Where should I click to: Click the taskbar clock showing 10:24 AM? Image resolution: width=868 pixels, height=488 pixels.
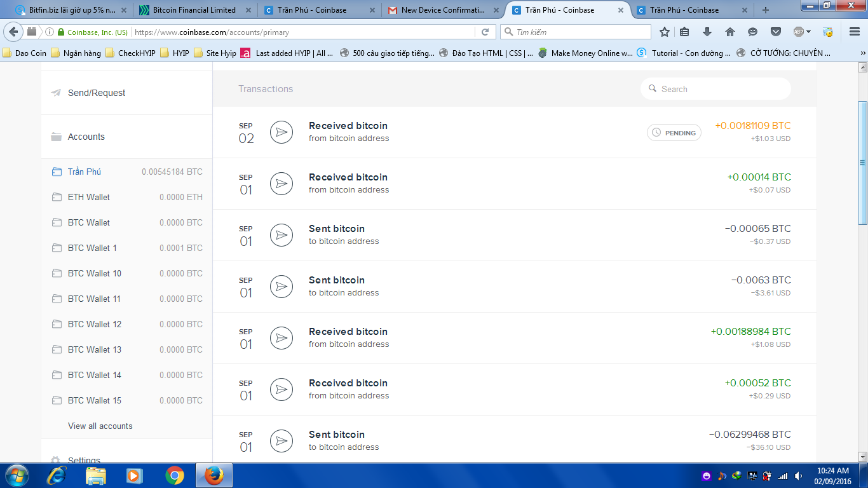click(x=833, y=476)
